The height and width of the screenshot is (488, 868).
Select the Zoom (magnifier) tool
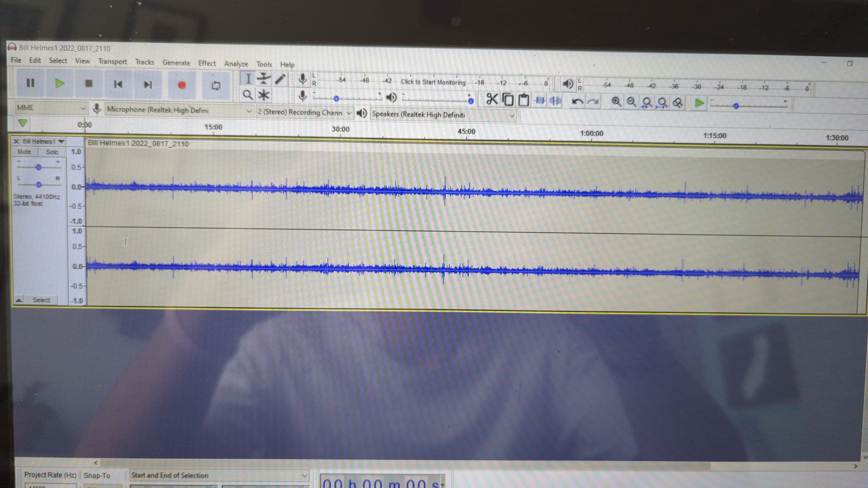[x=248, y=95]
